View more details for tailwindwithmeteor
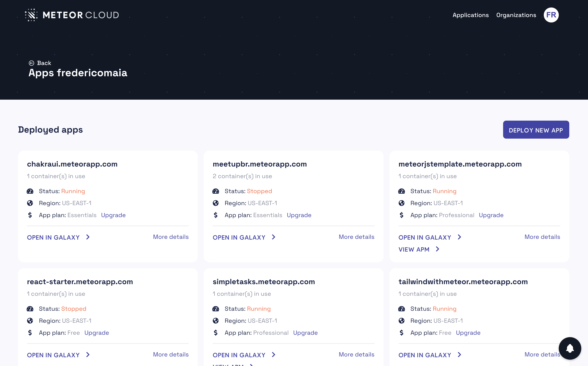This screenshot has width=588, height=366. (542, 355)
